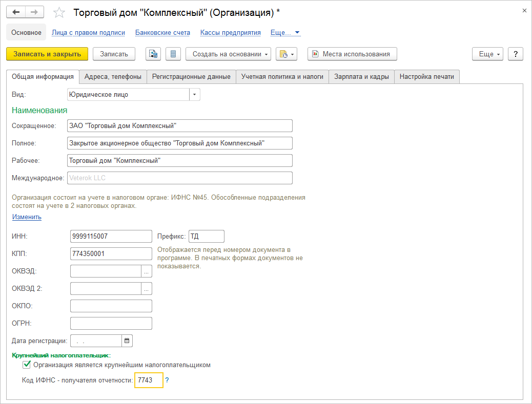Viewport: 532px width, 404px height.
Task: Uncheck Организация является крупнейшим налогоплательщиком
Action: pyautogui.click(x=27, y=365)
